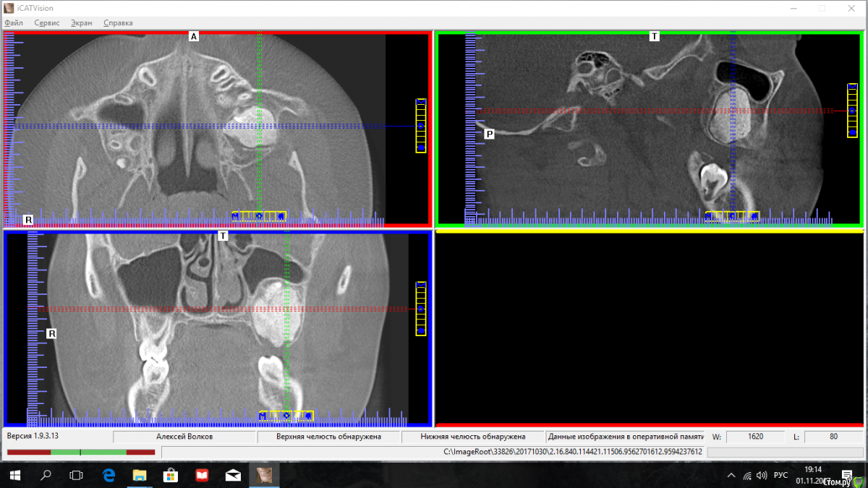Open Microsoft Edge from the taskbar
This screenshot has height=488, width=868.
[109, 475]
